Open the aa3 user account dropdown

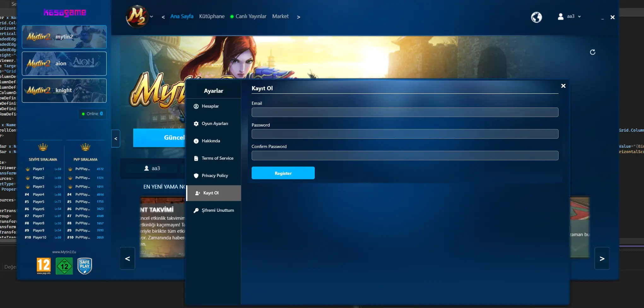click(x=570, y=16)
